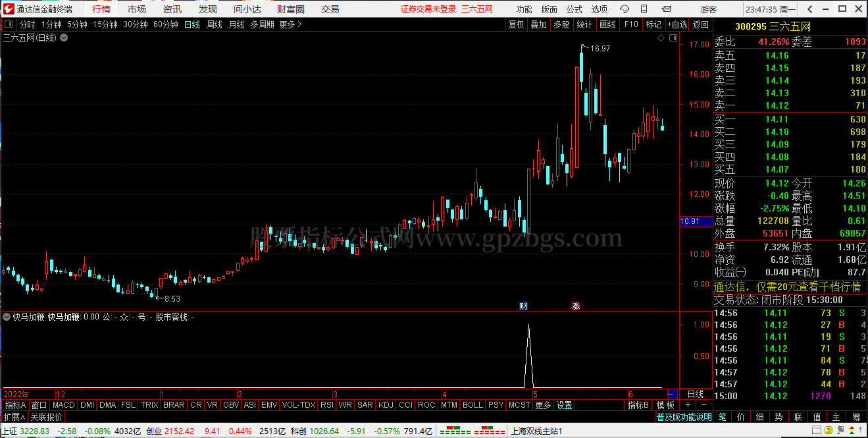
Task: Toggle the MACD indicator
Action: coord(64,405)
